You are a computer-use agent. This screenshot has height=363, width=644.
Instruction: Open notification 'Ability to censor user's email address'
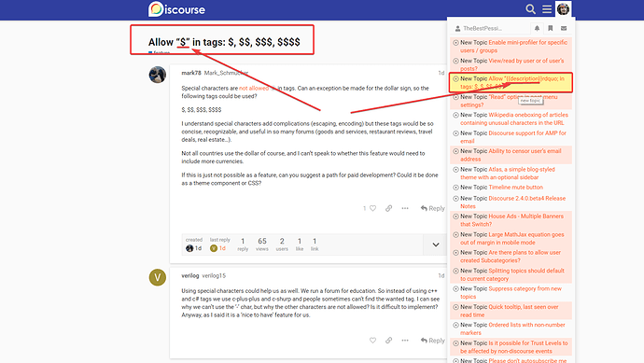511,155
